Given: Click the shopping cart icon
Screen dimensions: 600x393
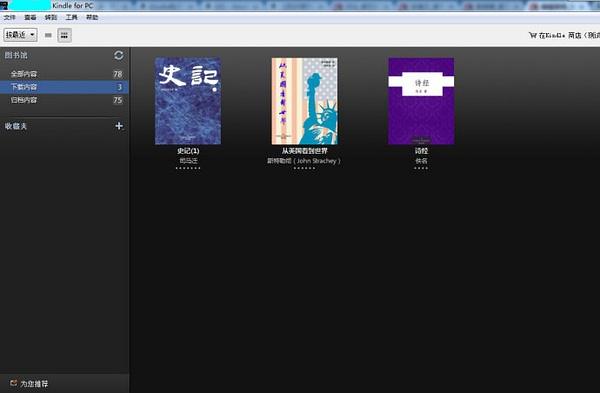Looking at the screenshot, I should (533, 35).
